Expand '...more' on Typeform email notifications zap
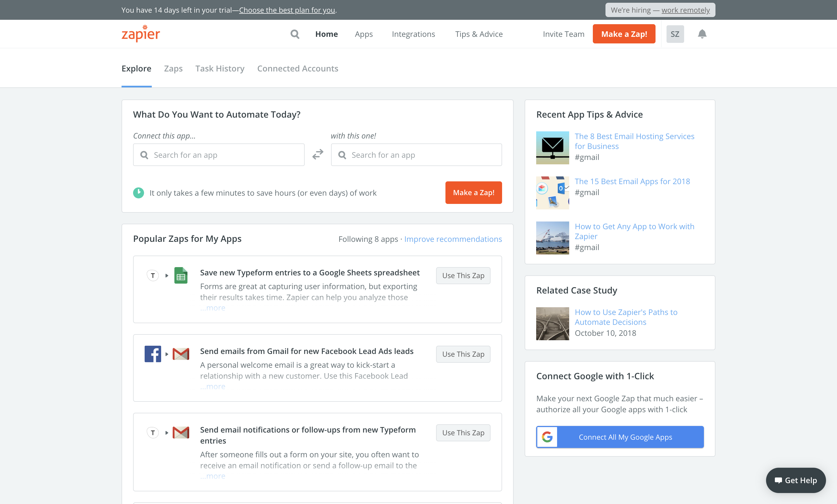 coord(213,476)
